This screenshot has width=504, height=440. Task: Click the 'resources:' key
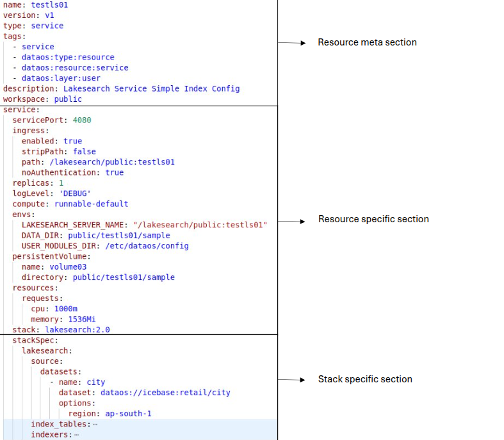tap(35, 288)
